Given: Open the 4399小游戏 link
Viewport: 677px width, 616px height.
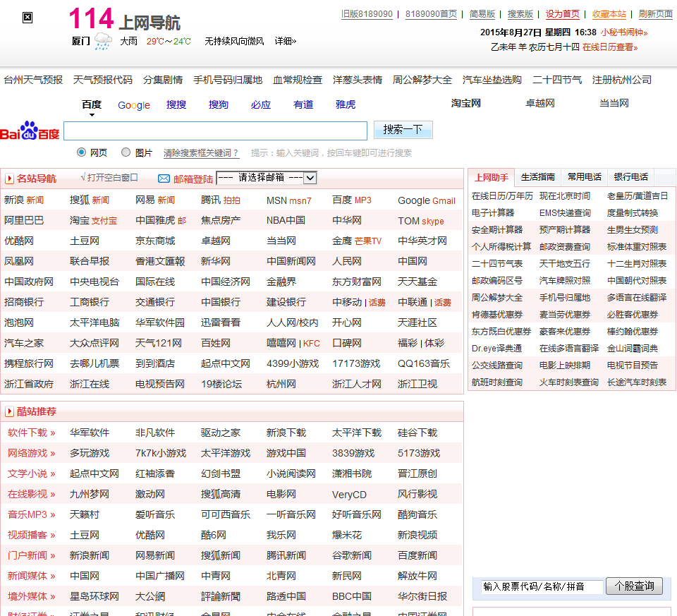Looking at the screenshot, I should tap(293, 363).
